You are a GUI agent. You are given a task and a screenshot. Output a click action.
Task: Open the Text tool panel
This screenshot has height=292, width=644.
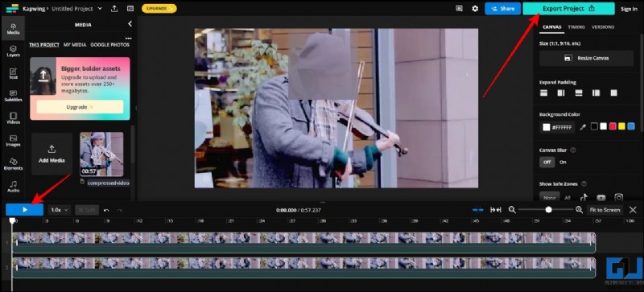[13, 73]
